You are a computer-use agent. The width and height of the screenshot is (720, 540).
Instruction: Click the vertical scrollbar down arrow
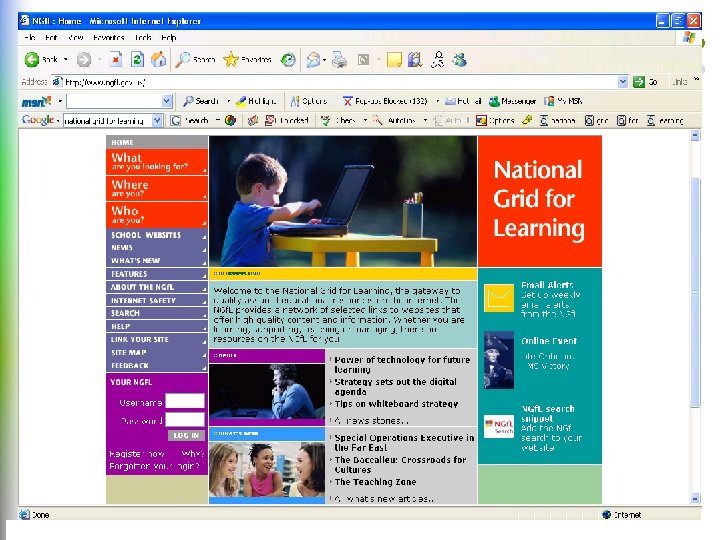pos(695,498)
